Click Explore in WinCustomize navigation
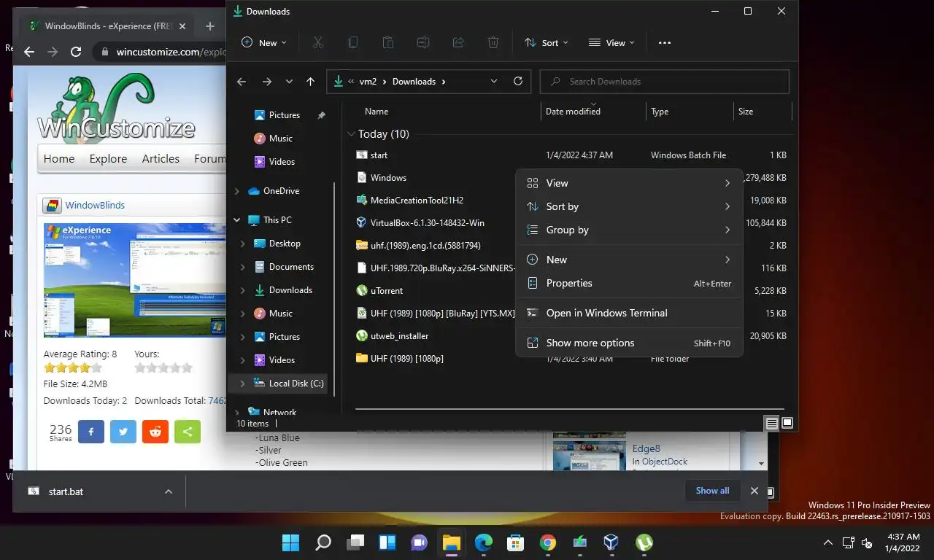Image resolution: width=934 pixels, height=560 pixels. (x=108, y=158)
